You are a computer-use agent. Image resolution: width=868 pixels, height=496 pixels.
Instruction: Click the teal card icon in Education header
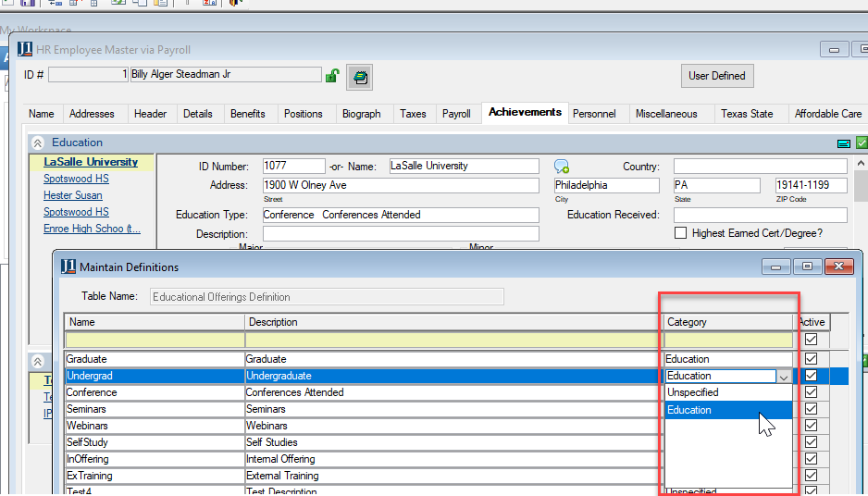(x=843, y=143)
